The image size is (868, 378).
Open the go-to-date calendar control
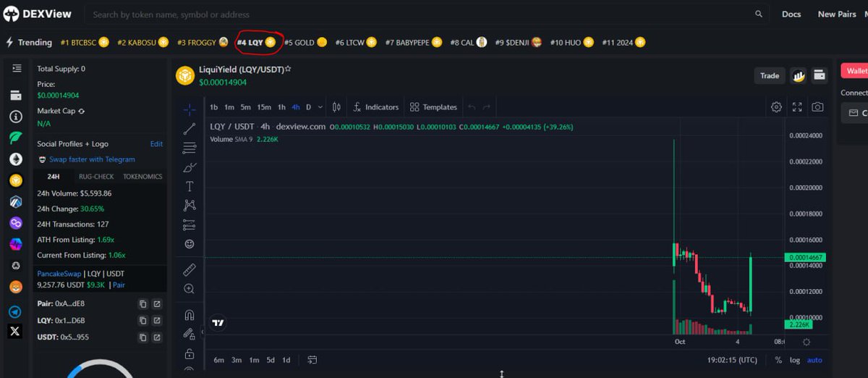312,360
